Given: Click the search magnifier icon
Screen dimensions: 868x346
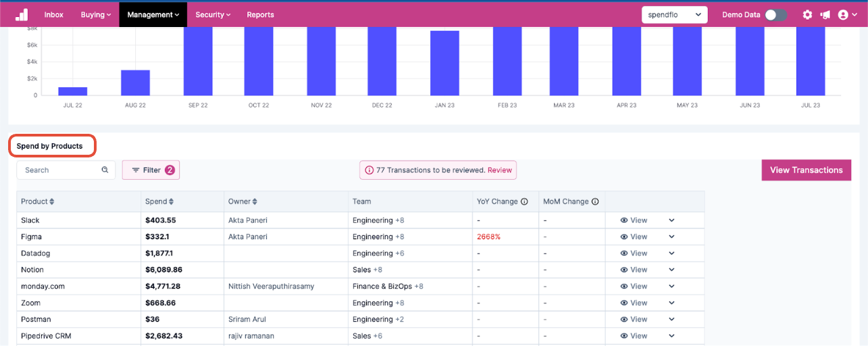Looking at the screenshot, I should point(105,170).
